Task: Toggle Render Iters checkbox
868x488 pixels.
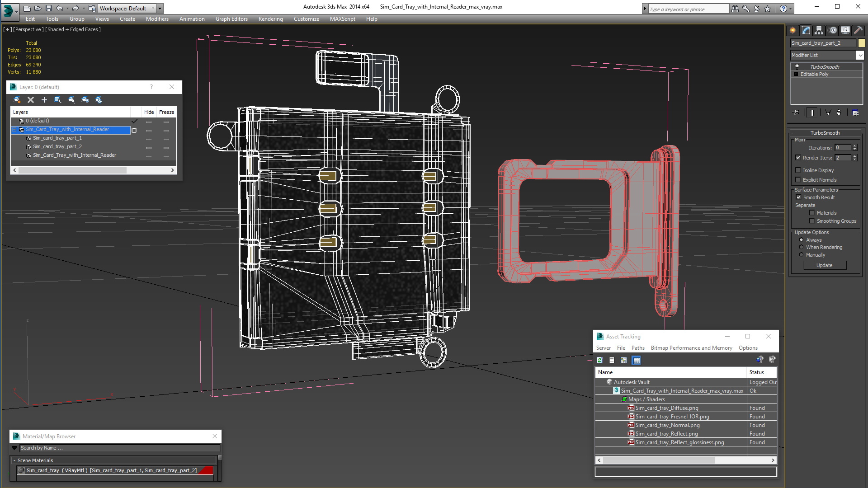Action: coord(798,158)
